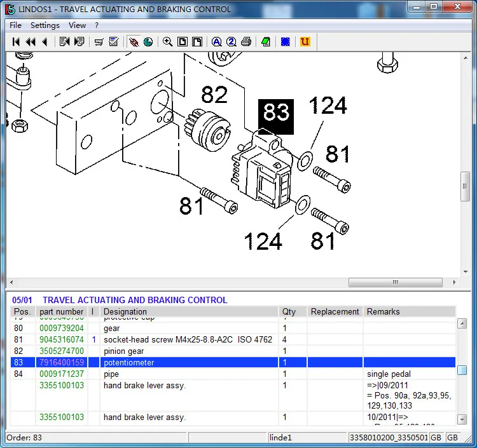This screenshot has width=477, height=448.
Task: Open the ? help menu
Action: (x=97, y=25)
